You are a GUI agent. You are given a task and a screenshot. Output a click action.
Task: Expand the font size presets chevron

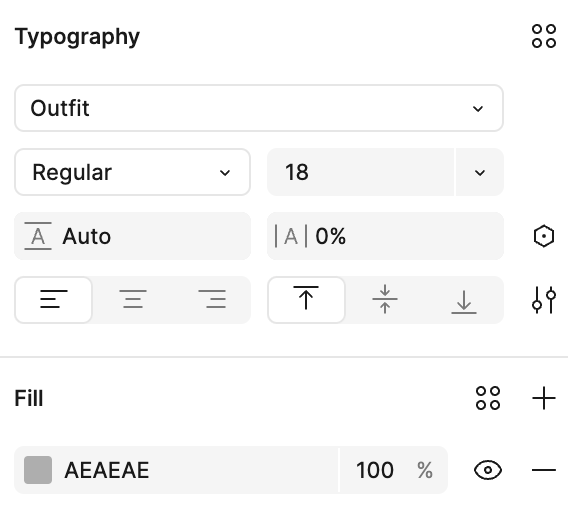point(480,172)
